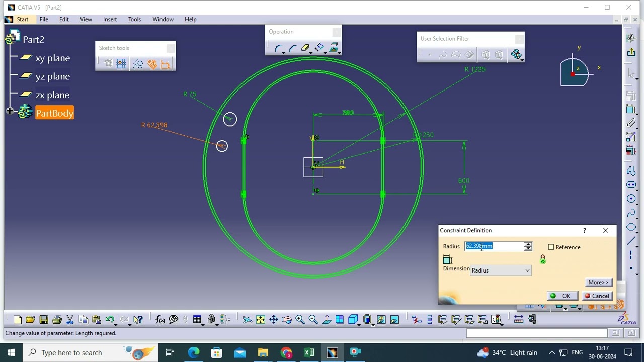Open the Insert menu
The height and width of the screenshot is (362, 644).
pos(110,19)
